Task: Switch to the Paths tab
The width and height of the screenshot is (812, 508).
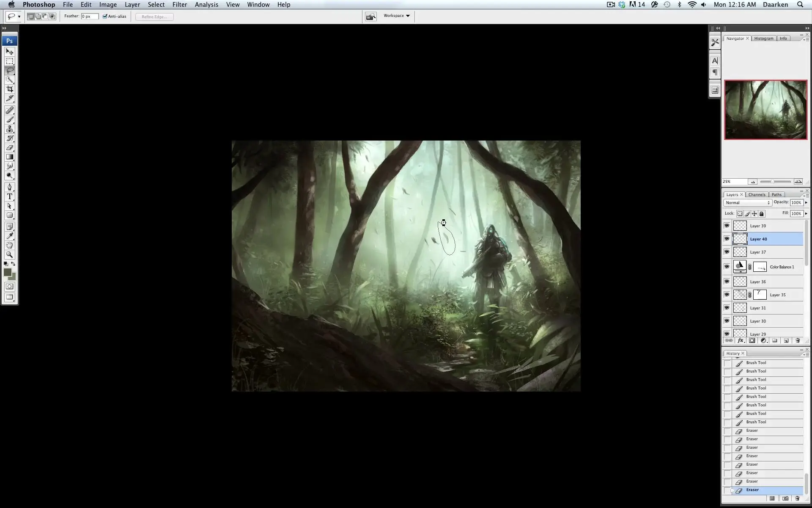Action: click(x=776, y=195)
